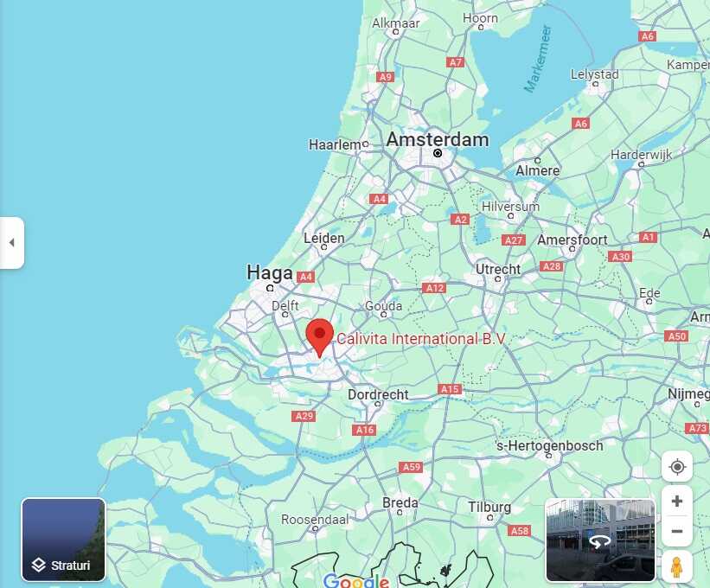Screen dimensions: 710x588
Task: Click the Breda city label
Action: pos(400,502)
